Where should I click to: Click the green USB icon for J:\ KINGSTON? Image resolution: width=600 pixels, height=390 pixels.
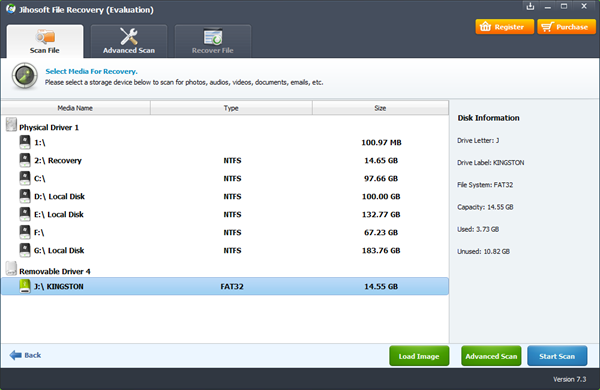(25, 286)
